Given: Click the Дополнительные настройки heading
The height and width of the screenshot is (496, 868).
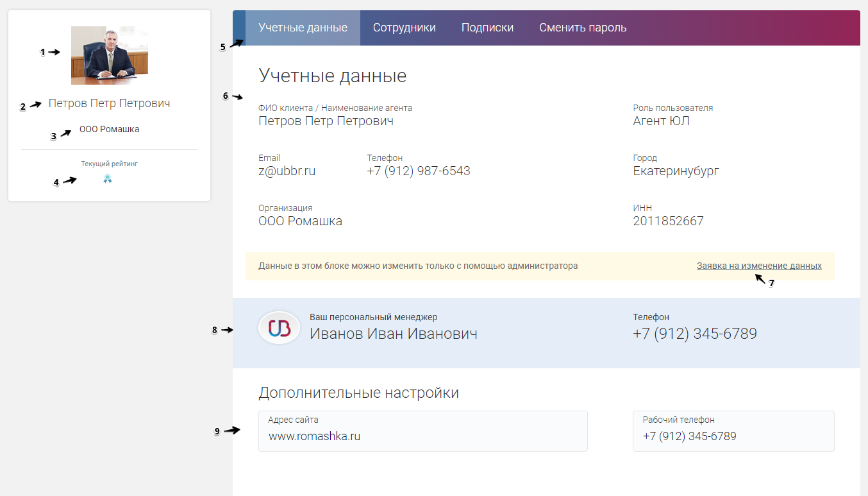Looking at the screenshot, I should [x=358, y=393].
